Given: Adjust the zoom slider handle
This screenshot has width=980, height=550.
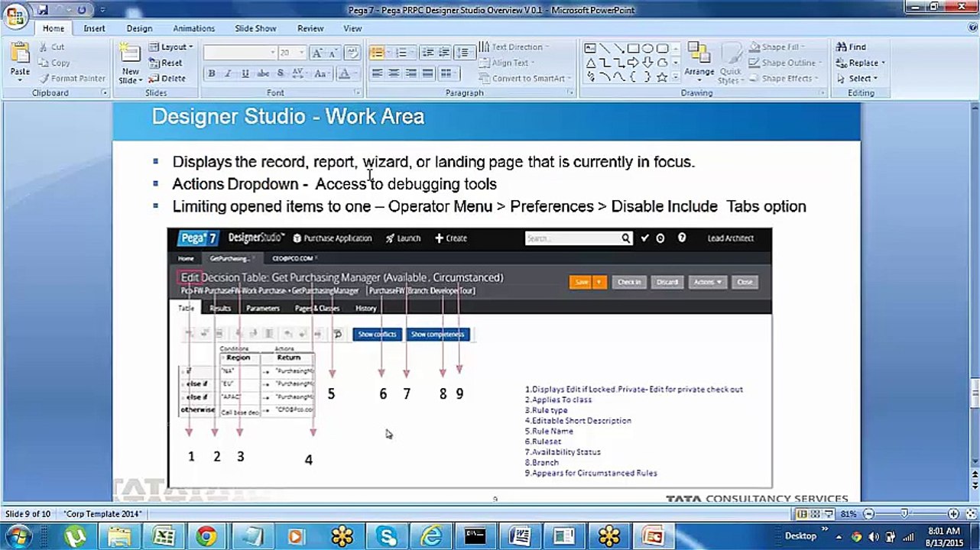Looking at the screenshot, I should (x=904, y=514).
